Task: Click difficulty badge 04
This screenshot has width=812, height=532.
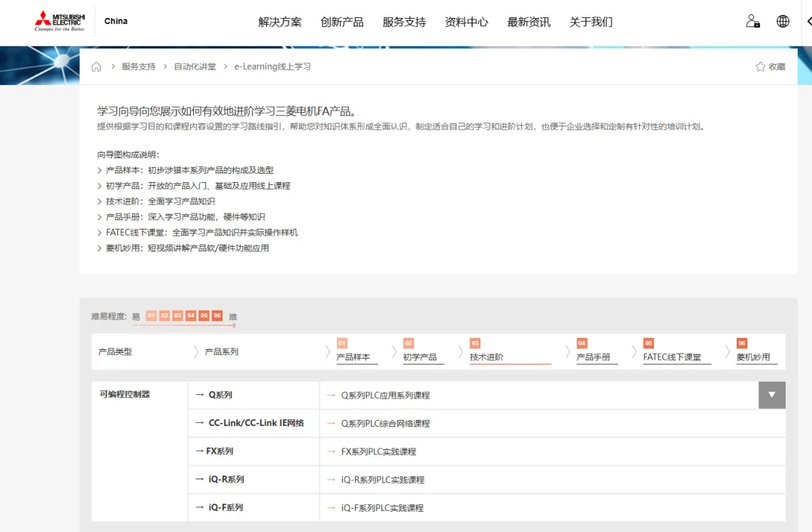Action: click(x=190, y=315)
